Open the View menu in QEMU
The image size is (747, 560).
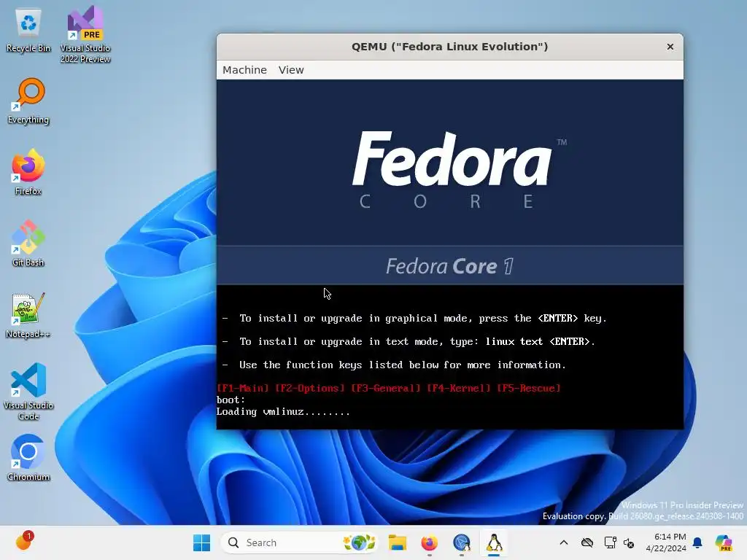(x=291, y=70)
